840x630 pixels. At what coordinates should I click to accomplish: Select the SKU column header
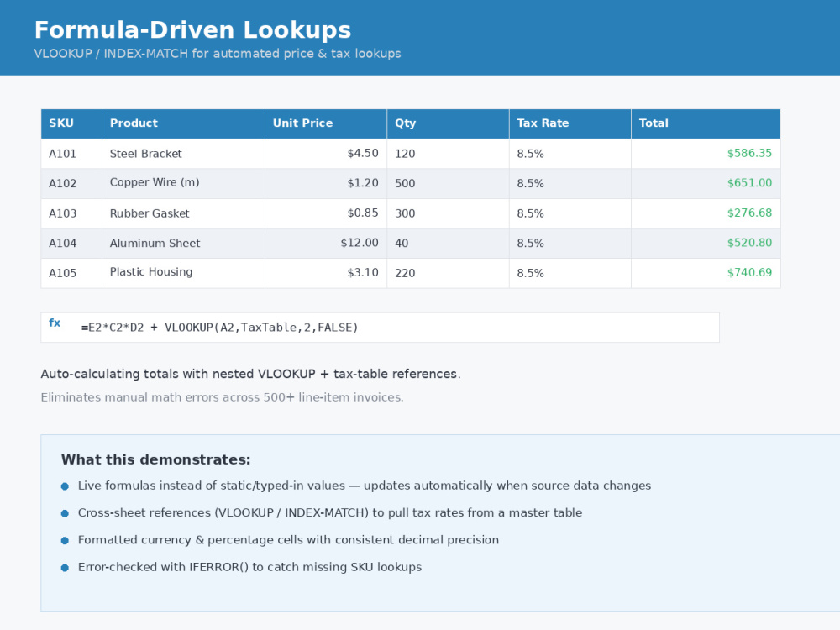tap(71, 123)
